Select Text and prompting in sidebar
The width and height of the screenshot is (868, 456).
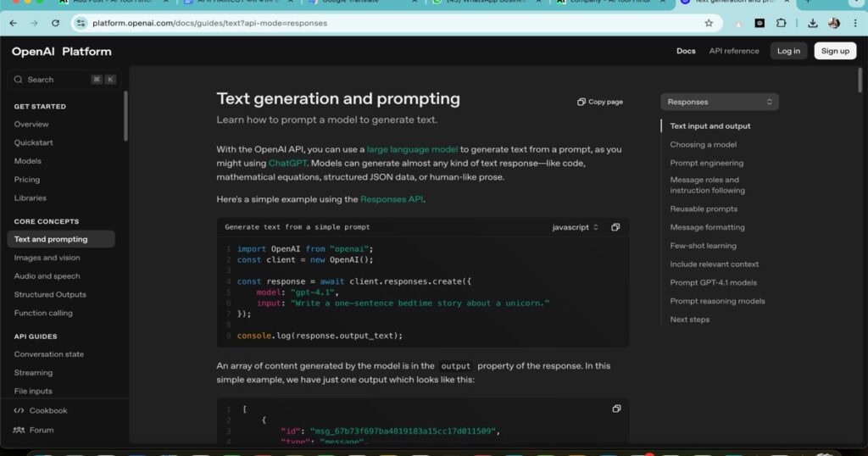coord(61,240)
